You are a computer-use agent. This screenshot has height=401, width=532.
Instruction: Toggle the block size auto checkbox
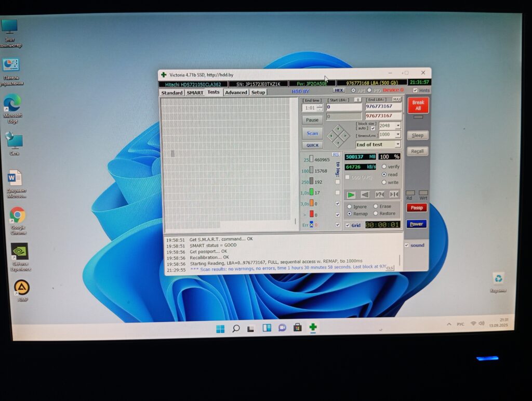point(373,128)
